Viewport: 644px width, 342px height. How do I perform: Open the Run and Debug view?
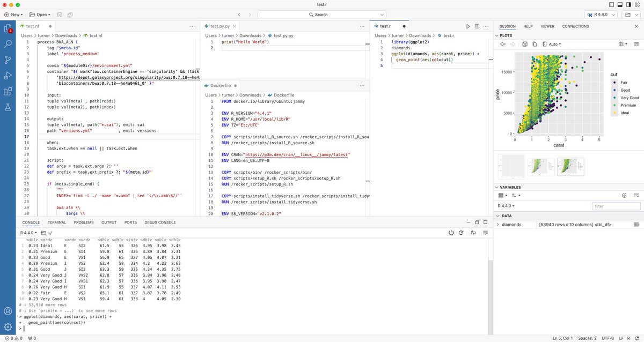click(8, 76)
